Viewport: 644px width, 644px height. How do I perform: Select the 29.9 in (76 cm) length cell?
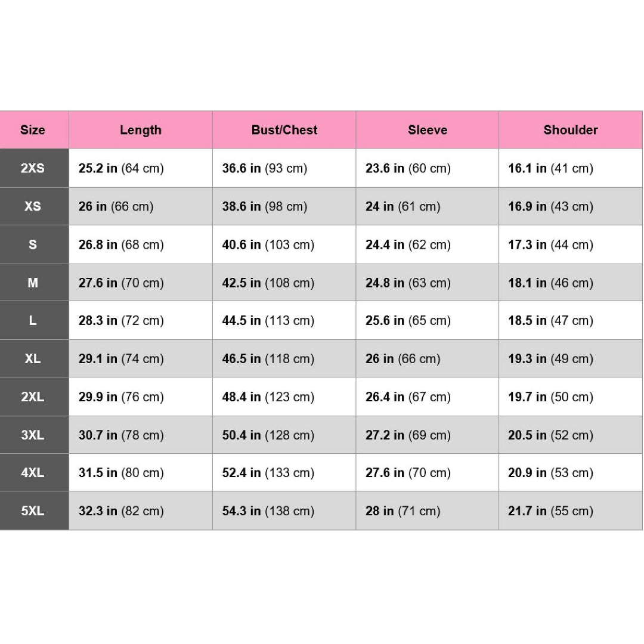point(121,397)
